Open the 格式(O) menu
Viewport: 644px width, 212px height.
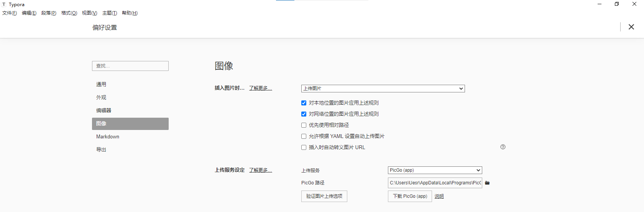point(69,13)
